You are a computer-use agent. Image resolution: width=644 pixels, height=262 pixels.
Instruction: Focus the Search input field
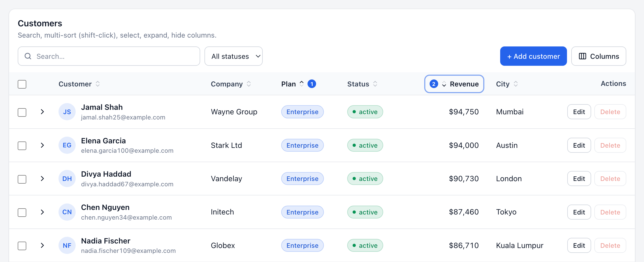109,56
